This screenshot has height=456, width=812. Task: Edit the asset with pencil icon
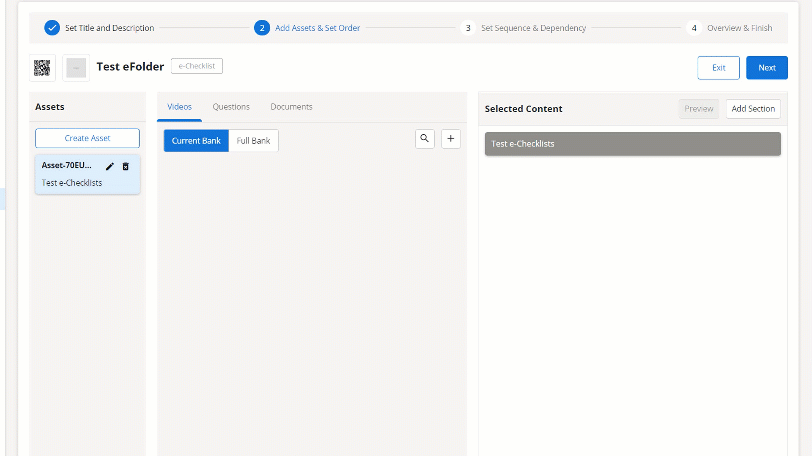pyautogui.click(x=110, y=166)
